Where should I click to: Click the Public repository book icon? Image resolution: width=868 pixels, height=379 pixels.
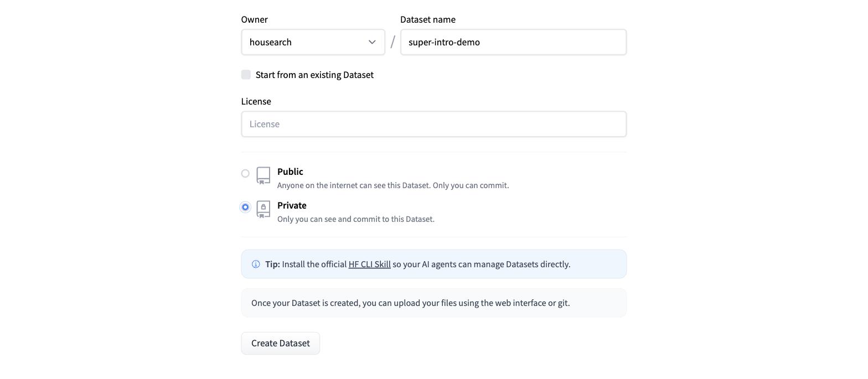(x=263, y=175)
